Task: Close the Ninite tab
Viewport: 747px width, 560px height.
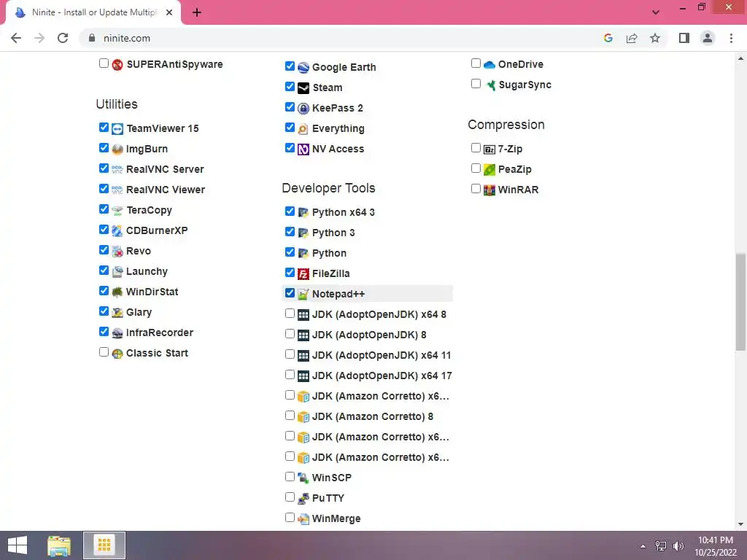Action: coord(169,12)
